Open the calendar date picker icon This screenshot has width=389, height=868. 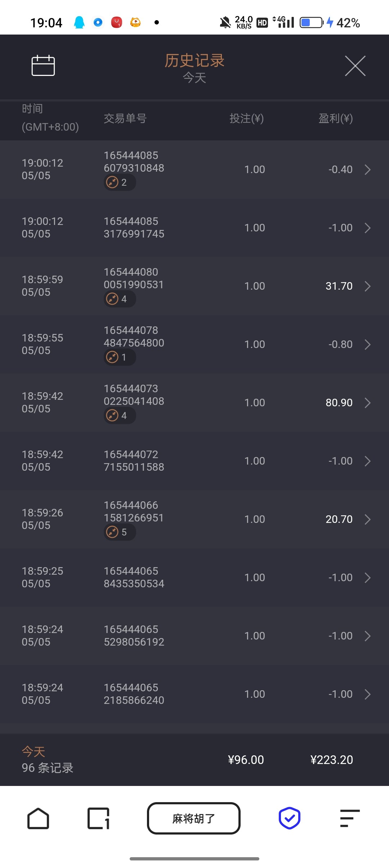click(x=43, y=66)
